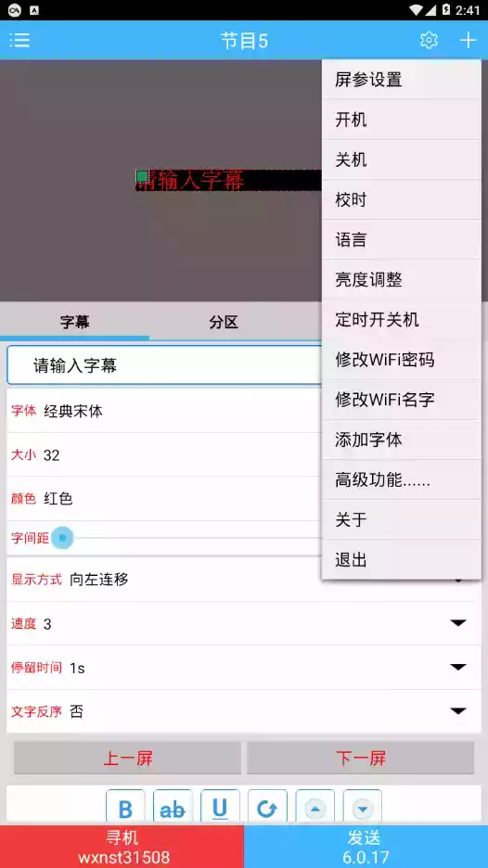Viewport: 488px width, 868px height.
Task: Expand the 停留时间 dropdown
Action: [458, 667]
